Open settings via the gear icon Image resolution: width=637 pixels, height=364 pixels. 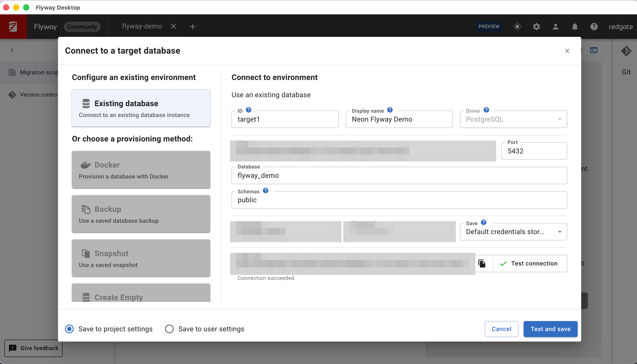(536, 27)
